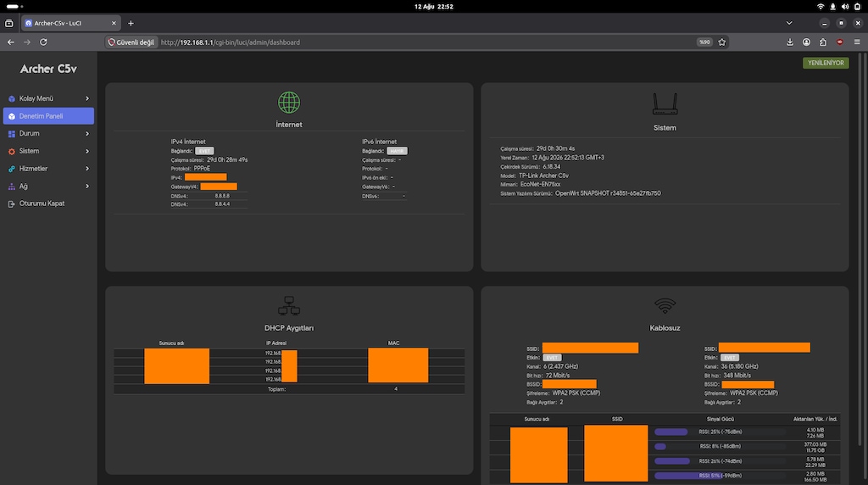Expand the Kolay Menü chevron
The width and height of the screenshot is (868, 485).
[x=87, y=98]
